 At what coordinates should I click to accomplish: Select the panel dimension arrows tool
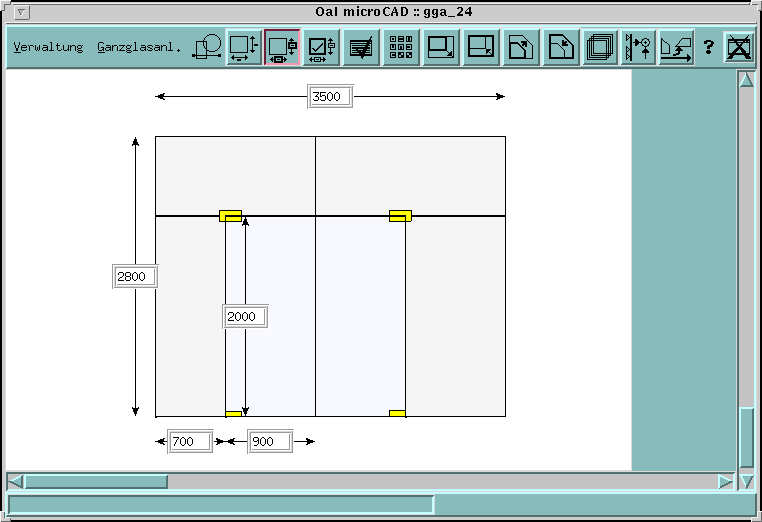coord(243,47)
